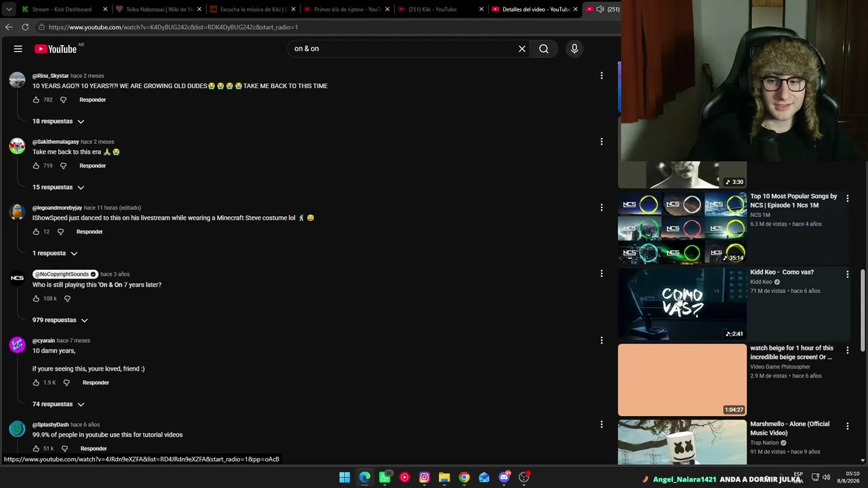Viewport: 868px width, 488px height.
Task: Expand the 15 respuestas replies
Action: click(58, 187)
